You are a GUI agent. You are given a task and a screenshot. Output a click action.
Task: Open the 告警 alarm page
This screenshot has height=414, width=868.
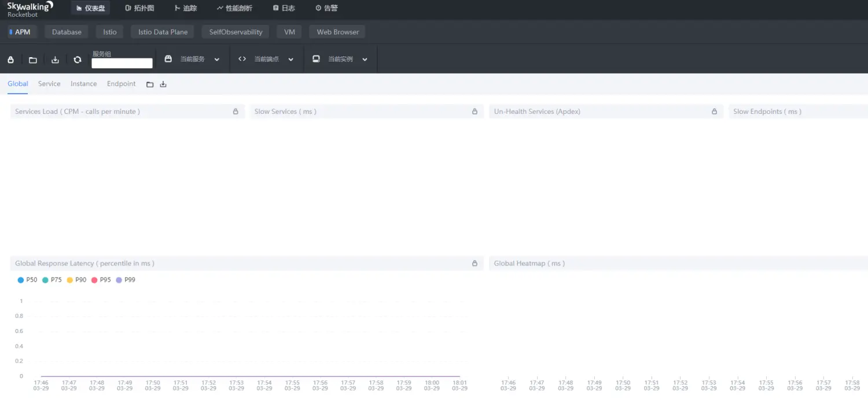pos(326,8)
